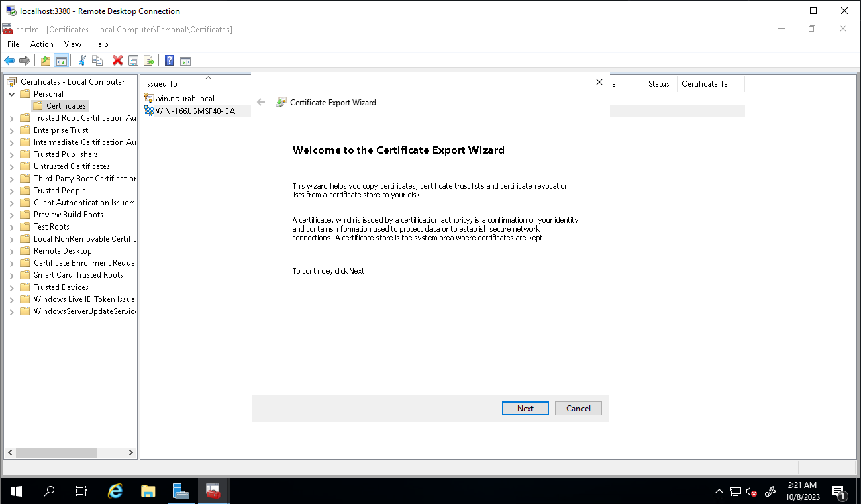The height and width of the screenshot is (504, 861).
Task: Toggle the Show/Hide Action Pane icon
Action: point(185,61)
